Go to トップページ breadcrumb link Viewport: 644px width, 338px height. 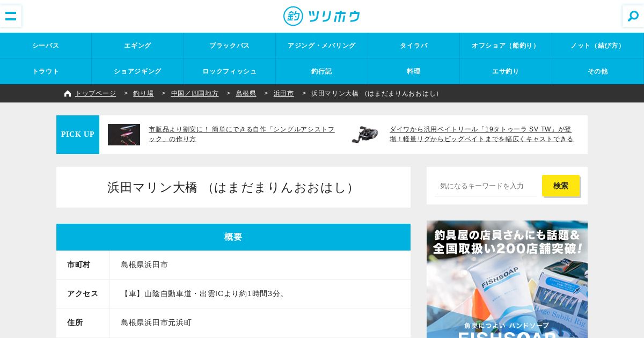[96, 93]
